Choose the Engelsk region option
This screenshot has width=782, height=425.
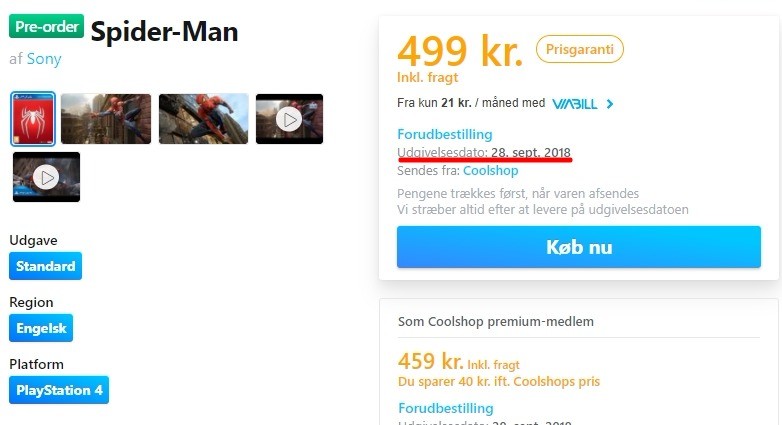tap(41, 328)
